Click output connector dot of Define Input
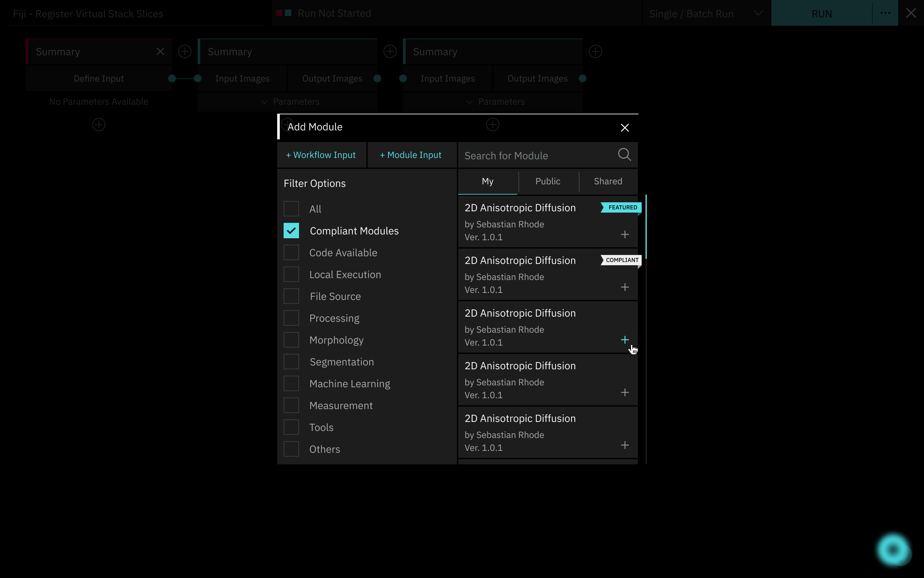This screenshot has width=924, height=578. pos(172,78)
